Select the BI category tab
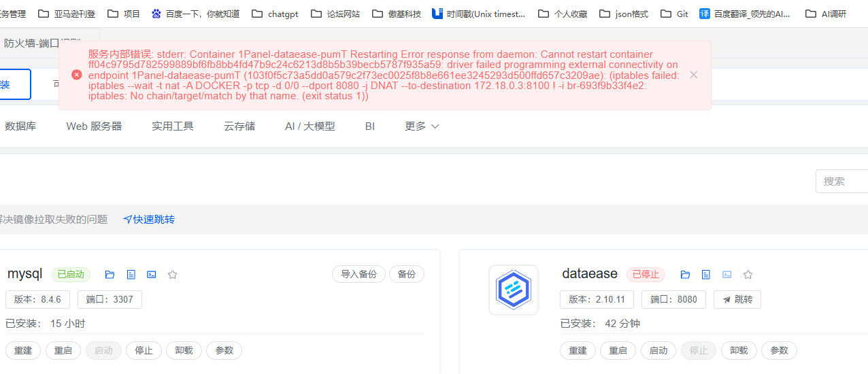This screenshot has width=868, height=374. 370,126
